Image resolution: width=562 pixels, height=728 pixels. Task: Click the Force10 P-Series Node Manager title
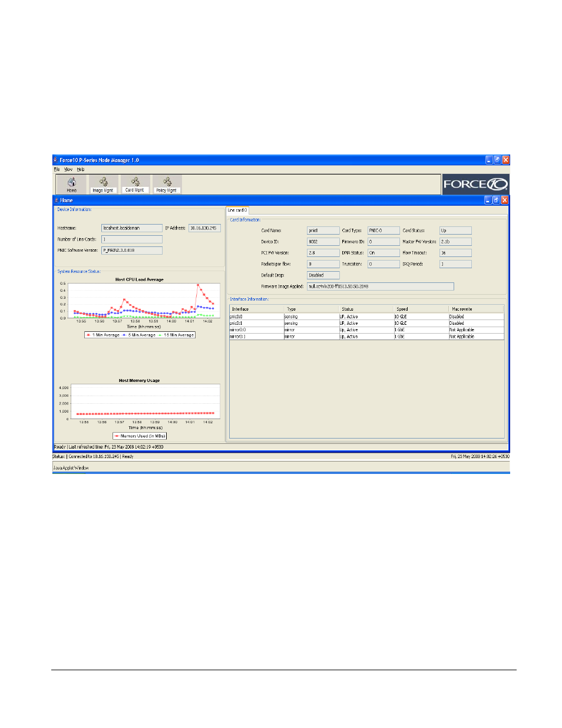[99, 160]
